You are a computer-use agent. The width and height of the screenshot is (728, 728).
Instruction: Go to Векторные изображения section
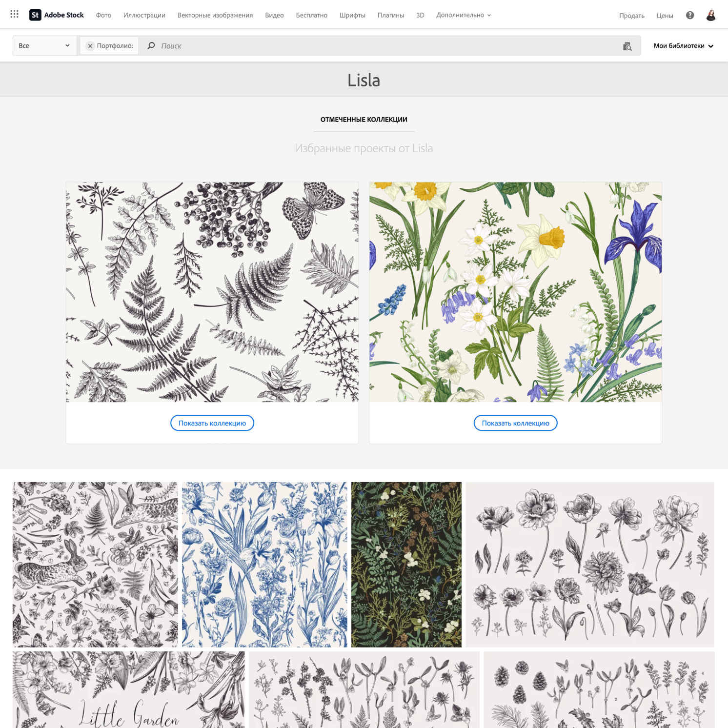point(215,15)
